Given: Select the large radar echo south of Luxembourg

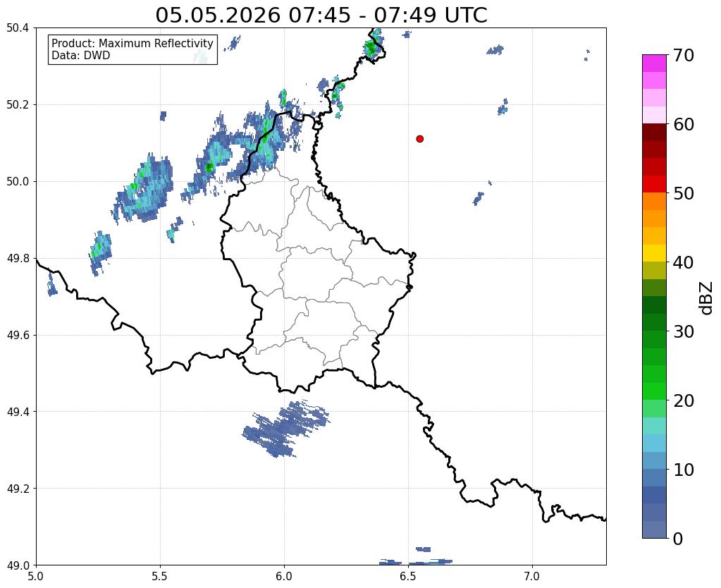Looking at the screenshot, I should pos(286,429).
